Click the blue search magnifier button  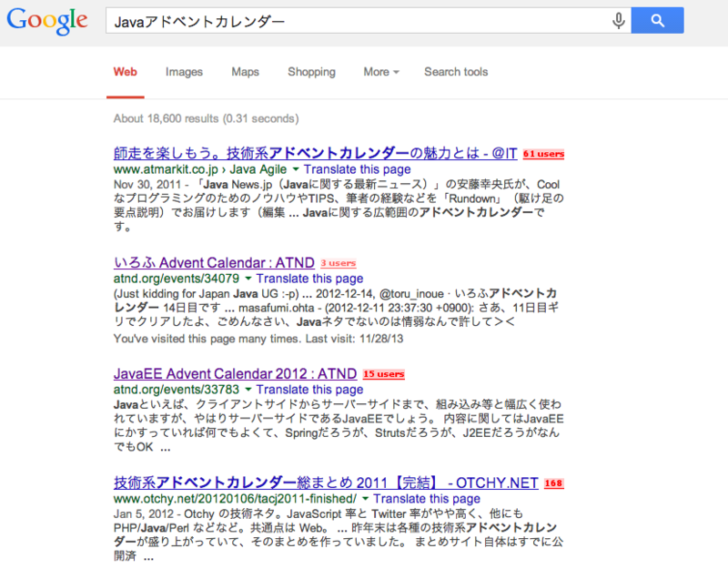657,20
